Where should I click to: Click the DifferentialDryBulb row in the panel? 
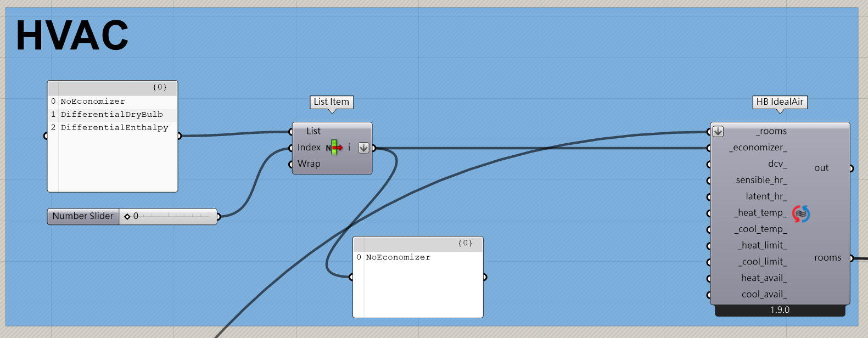coord(111,115)
